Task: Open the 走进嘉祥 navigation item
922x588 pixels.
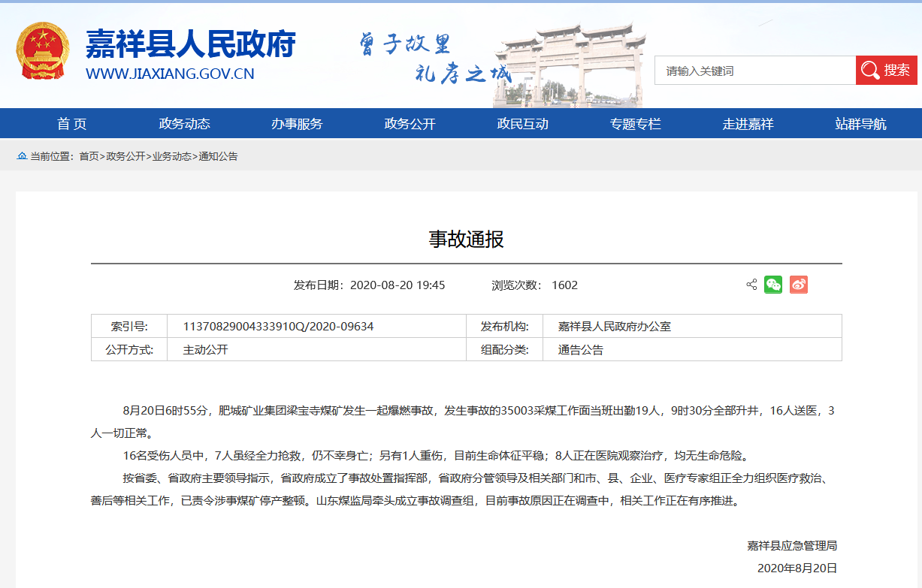Action: pyautogui.click(x=748, y=124)
